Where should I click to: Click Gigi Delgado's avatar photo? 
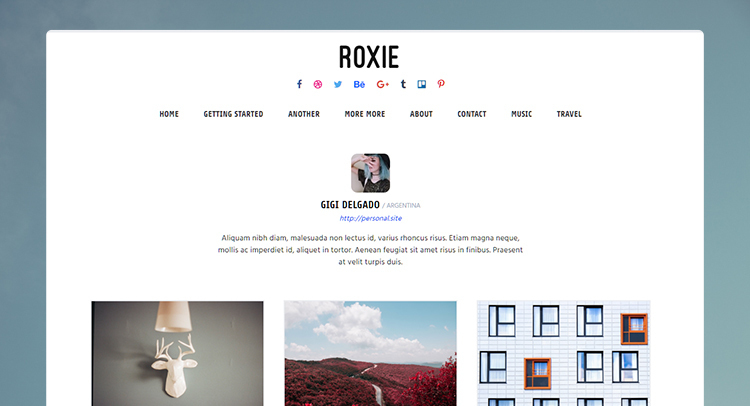point(370,173)
